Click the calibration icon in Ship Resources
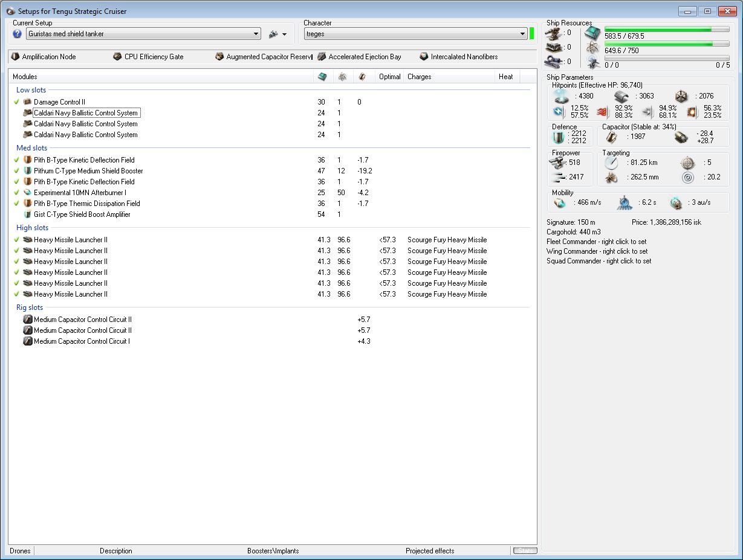The height and width of the screenshot is (560, 743). click(553, 61)
